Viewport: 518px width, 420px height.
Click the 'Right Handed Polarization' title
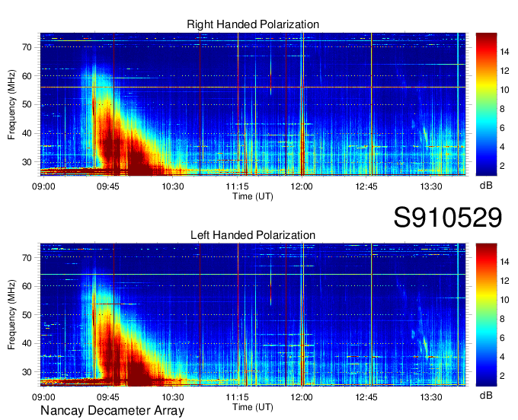coord(253,24)
